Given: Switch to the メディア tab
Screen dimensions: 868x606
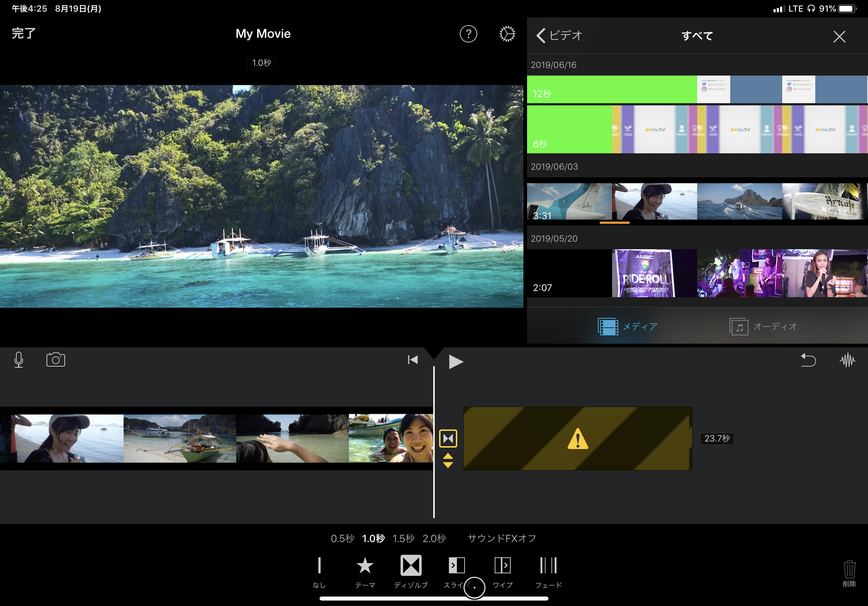Looking at the screenshot, I should pyautogui.click(x=628, y=326).
